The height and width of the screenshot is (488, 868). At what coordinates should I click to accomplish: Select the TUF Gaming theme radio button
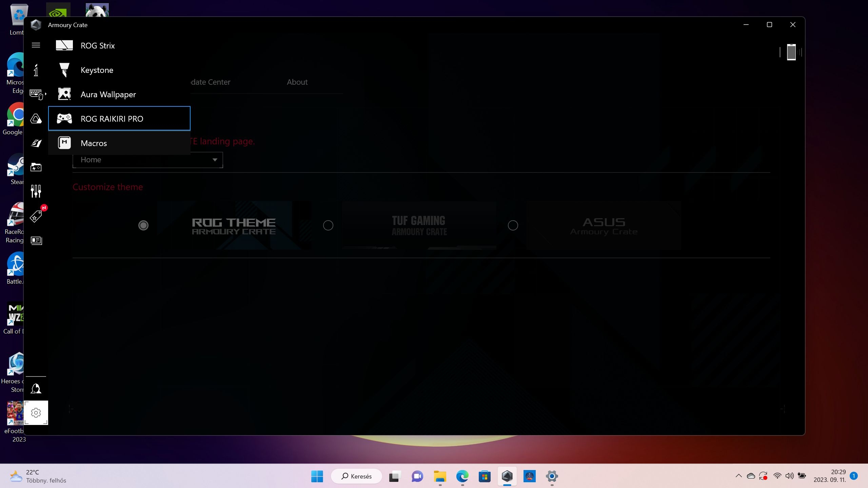tap(328, 225)
